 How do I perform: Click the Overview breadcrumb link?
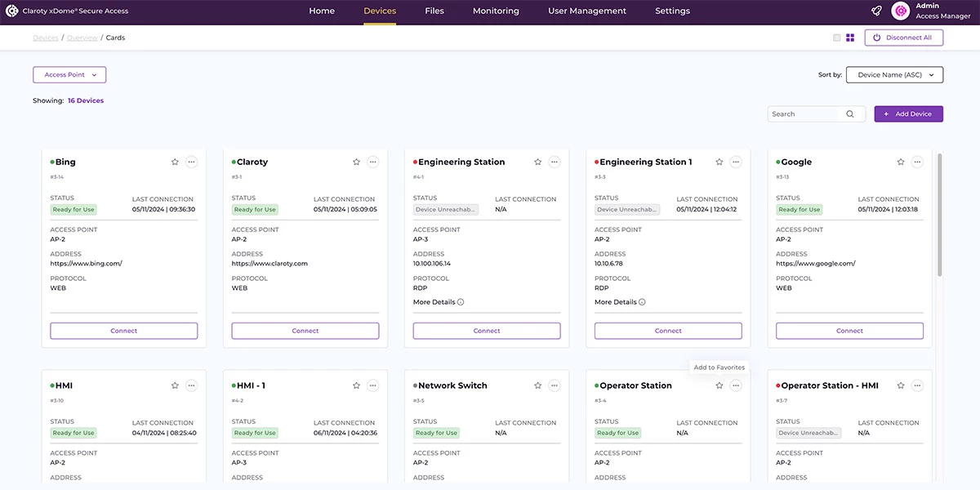point(82,38)
